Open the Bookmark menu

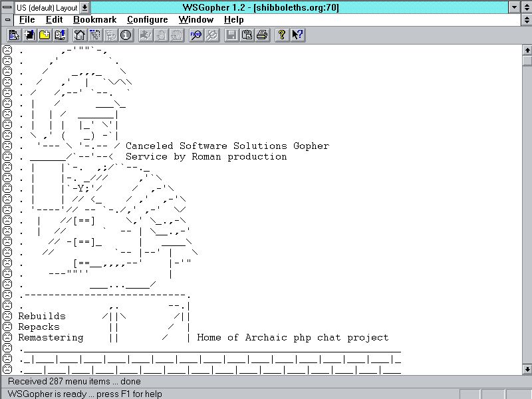[x=94, y=20]
